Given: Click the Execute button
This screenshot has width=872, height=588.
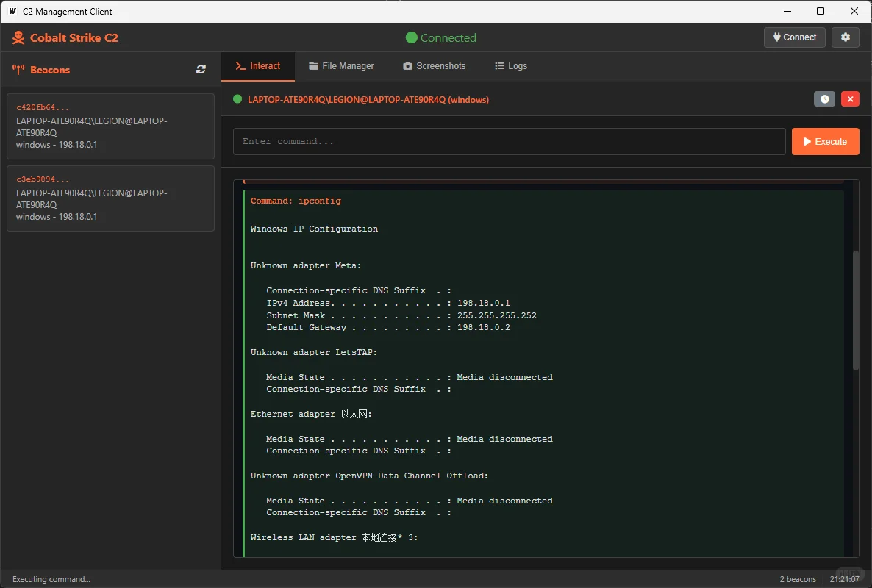Looking at the screenshot, I should (825, 142).
